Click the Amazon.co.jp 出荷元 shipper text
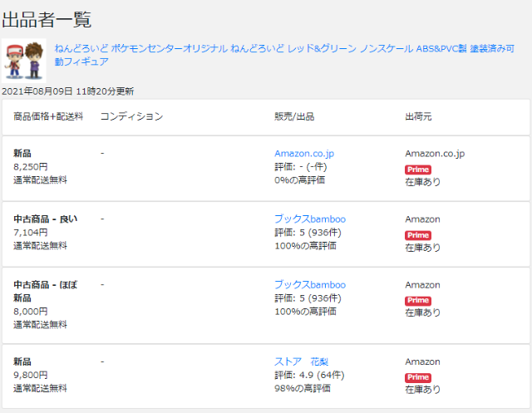532x413 pixels. (x=435, y=154)
